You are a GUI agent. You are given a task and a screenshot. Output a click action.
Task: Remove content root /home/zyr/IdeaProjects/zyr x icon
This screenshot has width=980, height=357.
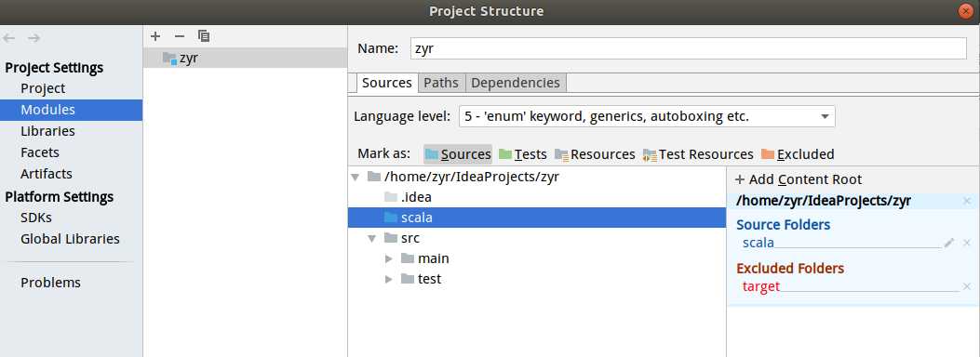(967, 201)
